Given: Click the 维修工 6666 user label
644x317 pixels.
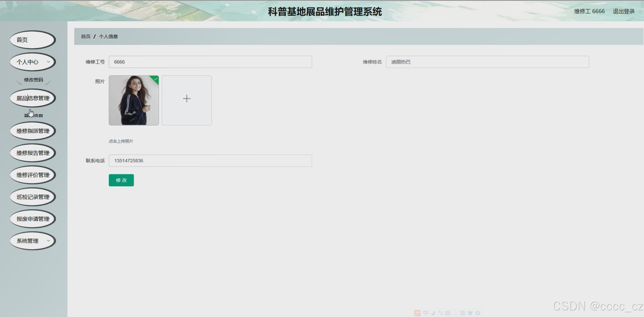Looking at the screenshot, I should click(x=589, y=11).
